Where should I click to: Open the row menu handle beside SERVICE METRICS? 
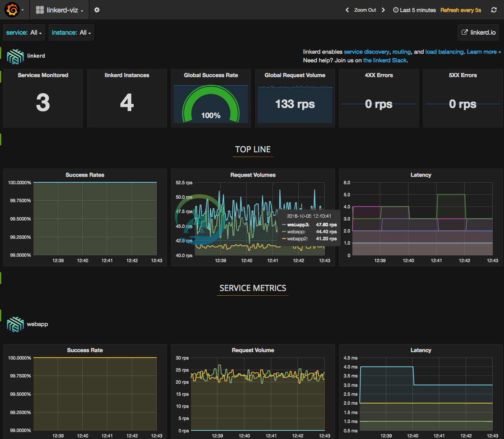tap(1, 278)
